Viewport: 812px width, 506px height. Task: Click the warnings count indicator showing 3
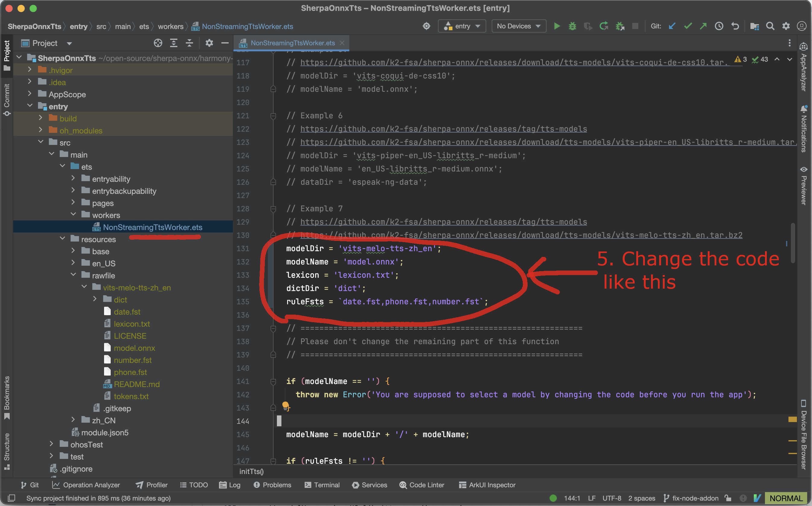(741, 59)
